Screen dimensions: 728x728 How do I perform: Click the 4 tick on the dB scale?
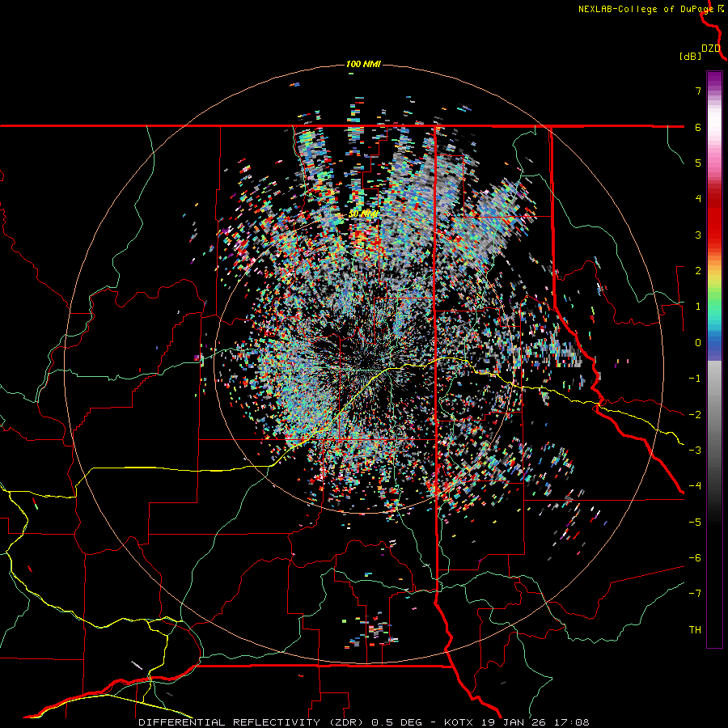[x=698, y=198]
